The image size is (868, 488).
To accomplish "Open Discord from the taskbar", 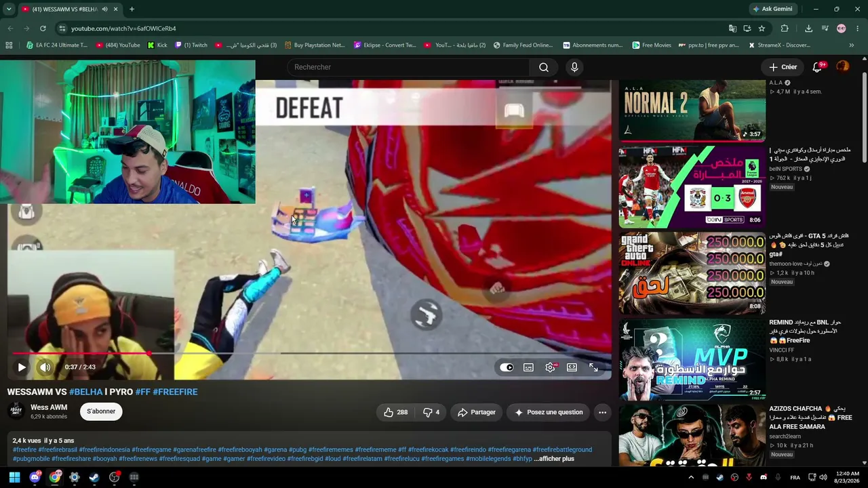I will [35, 477].
